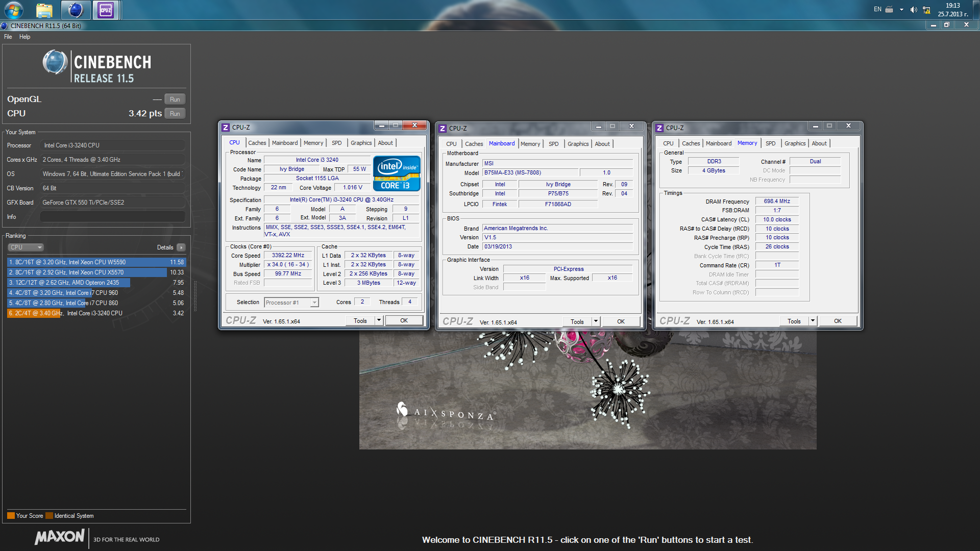Open the File menu in Cinebench

pos(8,37)
